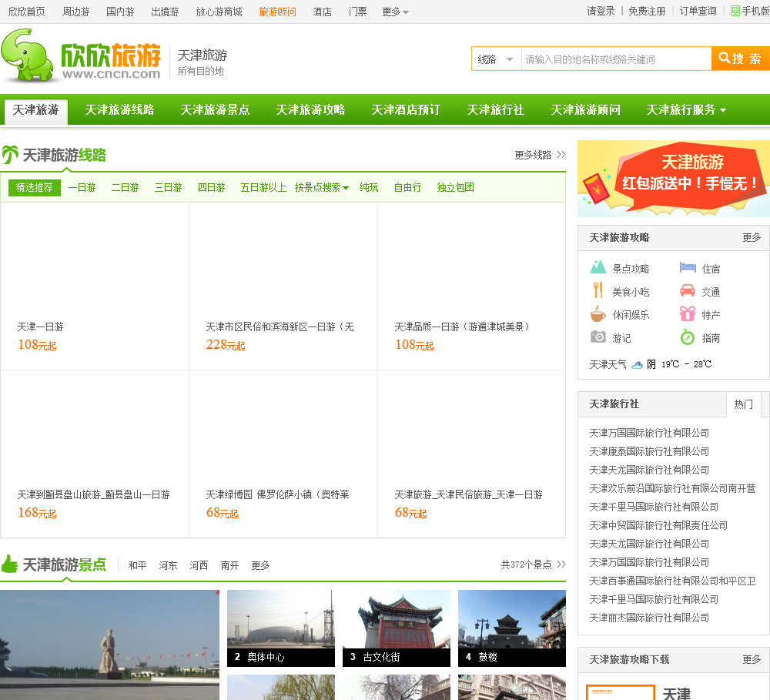Screen dimensions: 770x700
Task: Expand the 天津旅行服务 menu
Action: [x=686, y=109]
